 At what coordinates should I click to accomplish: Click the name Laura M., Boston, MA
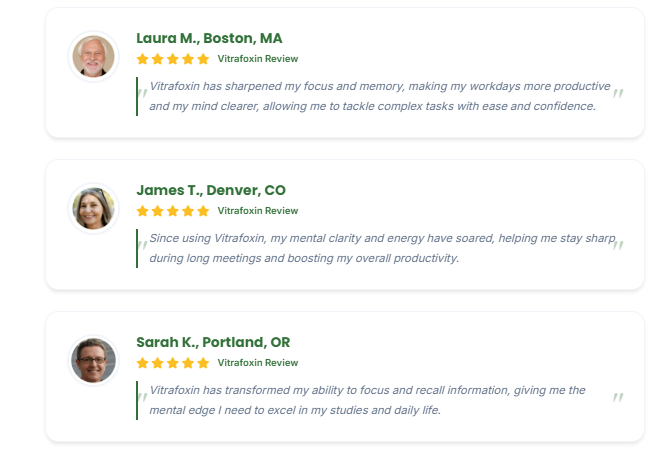(x=209, y=38)
